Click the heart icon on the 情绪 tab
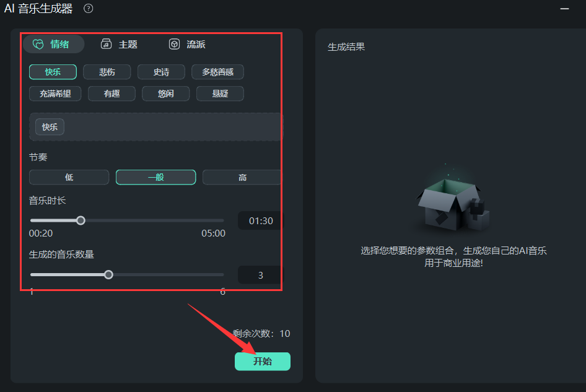The width and height of the screenshot is (586, 392). tap(38, 44)
